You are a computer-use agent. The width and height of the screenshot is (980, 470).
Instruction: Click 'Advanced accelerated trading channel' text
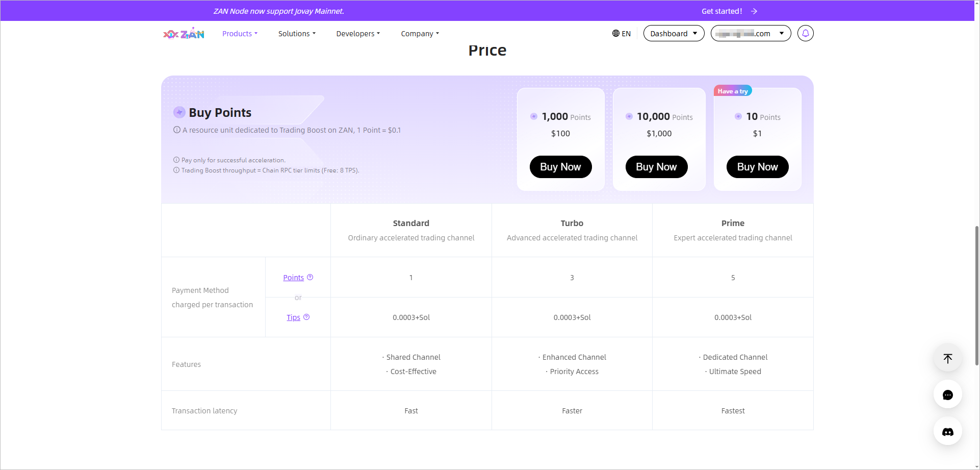[x=572, y=238]
